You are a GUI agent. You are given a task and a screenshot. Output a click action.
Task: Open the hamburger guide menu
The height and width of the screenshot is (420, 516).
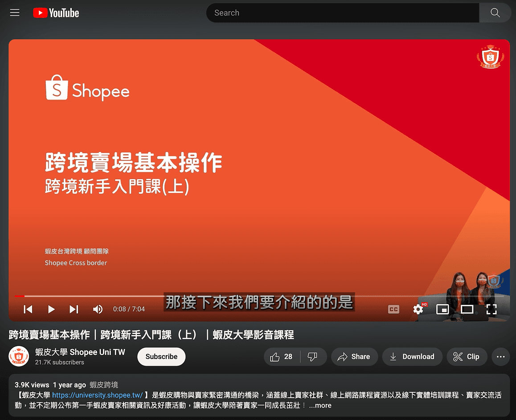pyautogui.click(x=14, y=13)
